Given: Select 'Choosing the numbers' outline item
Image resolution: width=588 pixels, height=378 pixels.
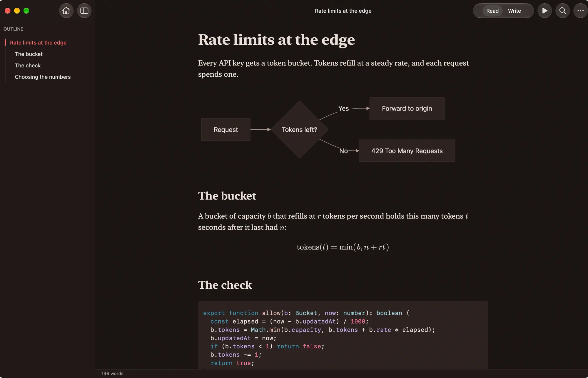Looking at the screenshot, I should [x=43, y=77].
